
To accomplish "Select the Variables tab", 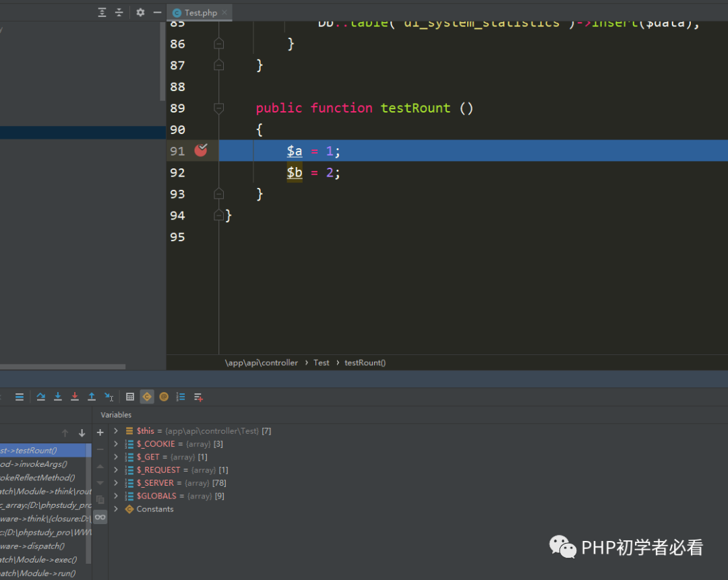I will coord(116,415).
